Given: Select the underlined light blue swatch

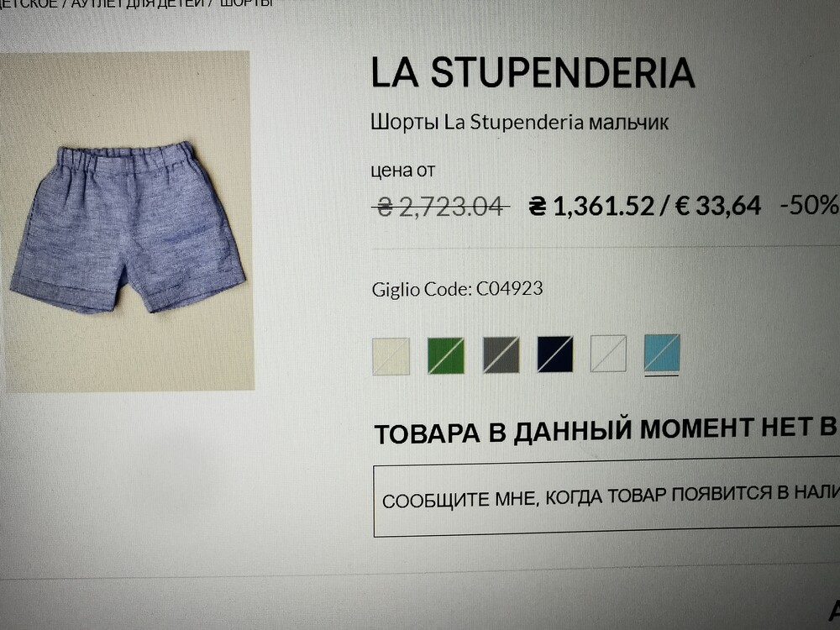Looking at the screenshot, I should (662, 353).
